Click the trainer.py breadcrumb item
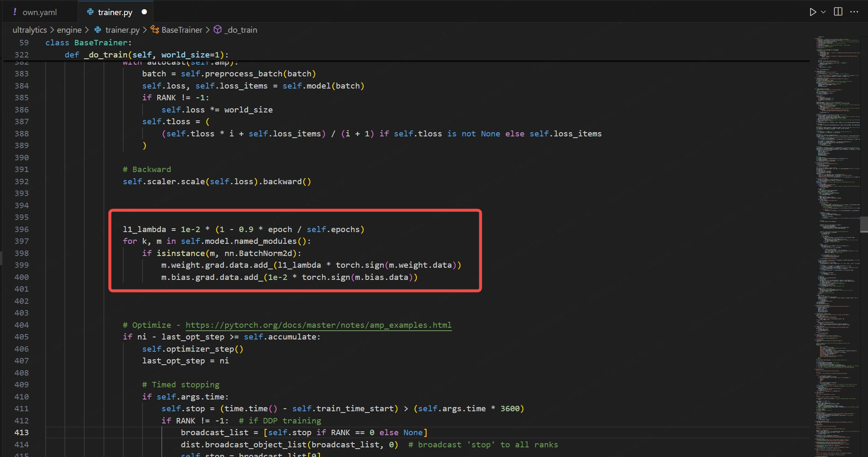The width and height of the screenshot is (868, 457). [122, 30]
